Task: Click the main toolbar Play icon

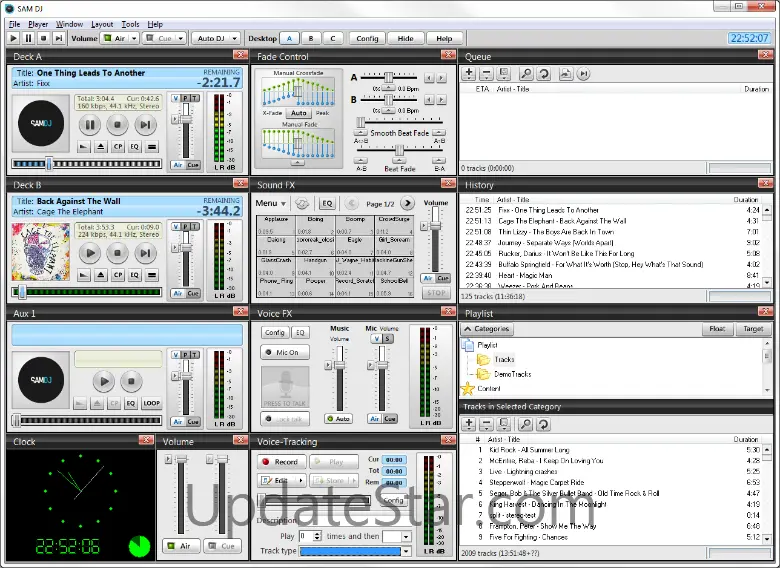Action: point(13,38)
